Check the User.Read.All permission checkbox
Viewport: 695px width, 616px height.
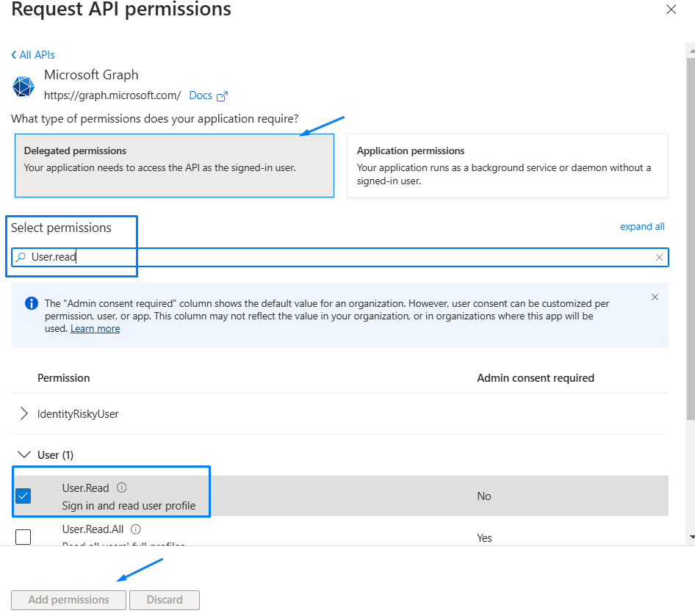coord(23,537)
